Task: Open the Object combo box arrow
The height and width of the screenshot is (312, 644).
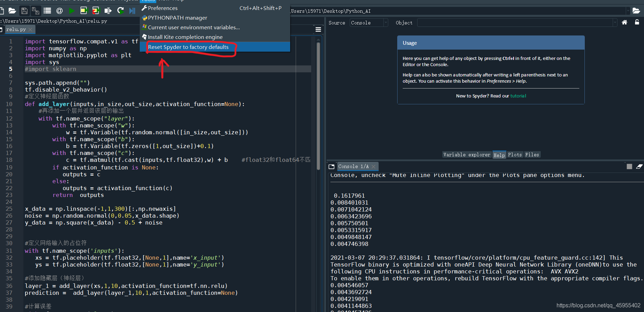Action: click(615, 22)
